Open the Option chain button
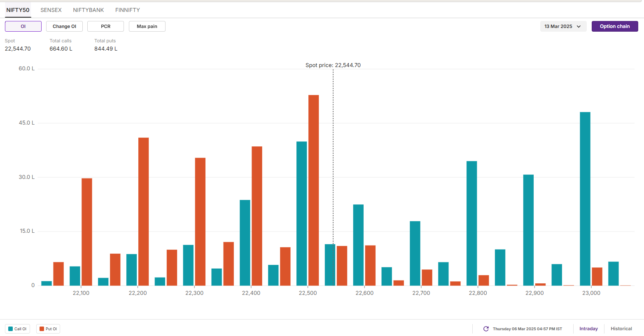 (615, 26)
